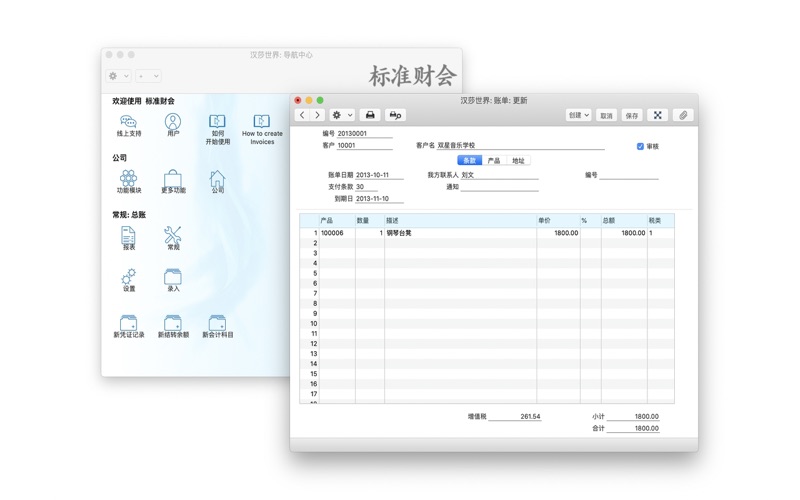800x500 pixels.
Task: Click the 客户名 customer name field
Action: [x=520, y=146]
